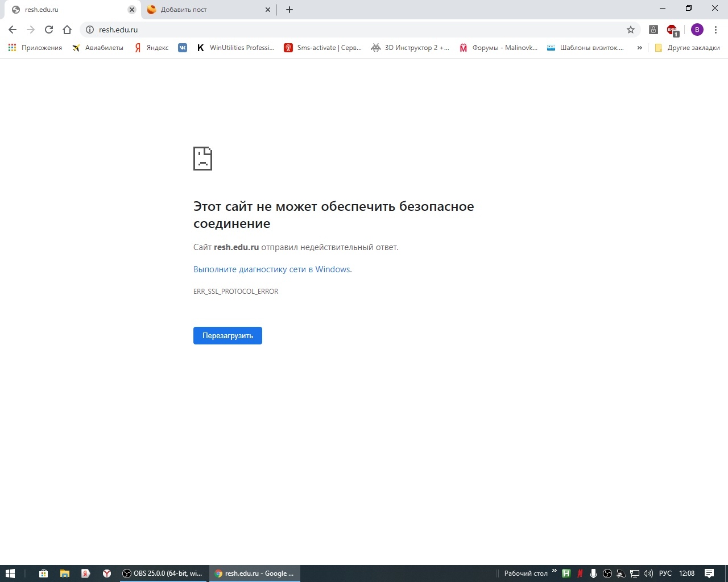Select the resh.edu.ru tab

pyautogui.click(x=71, y=10)
